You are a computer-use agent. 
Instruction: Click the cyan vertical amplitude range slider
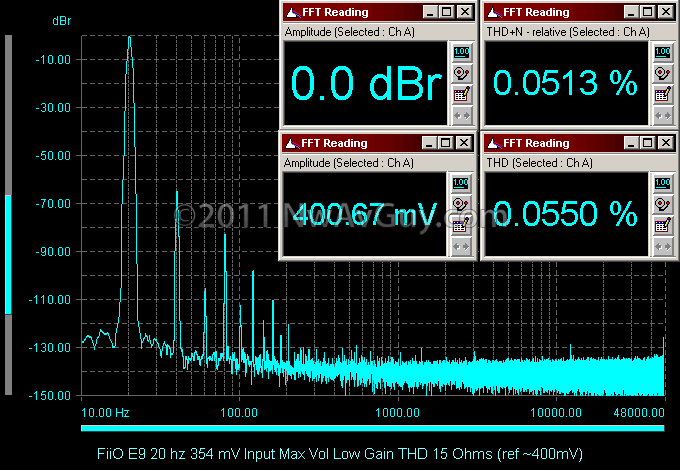pos(8,255)
